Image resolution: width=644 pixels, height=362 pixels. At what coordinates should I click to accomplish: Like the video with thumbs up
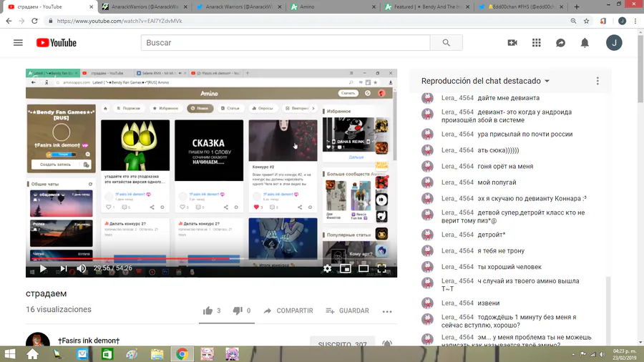pyautogui.click(x=208, y=310)
